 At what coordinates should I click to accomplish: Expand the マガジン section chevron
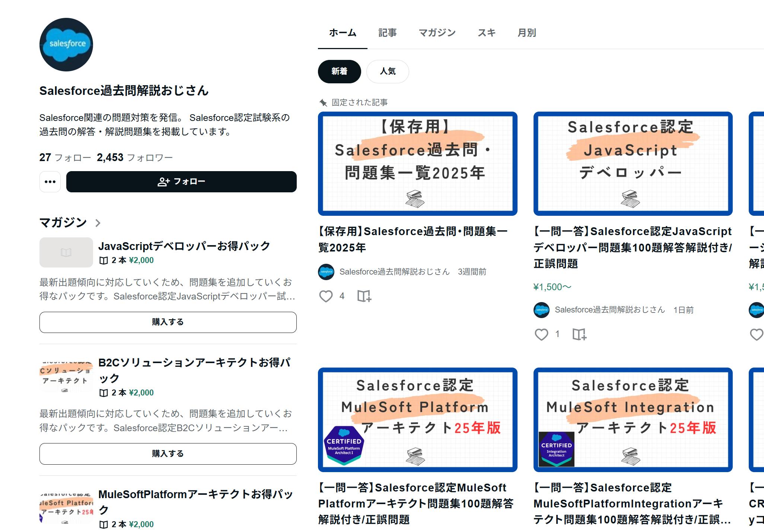click(x=98, y=223)
